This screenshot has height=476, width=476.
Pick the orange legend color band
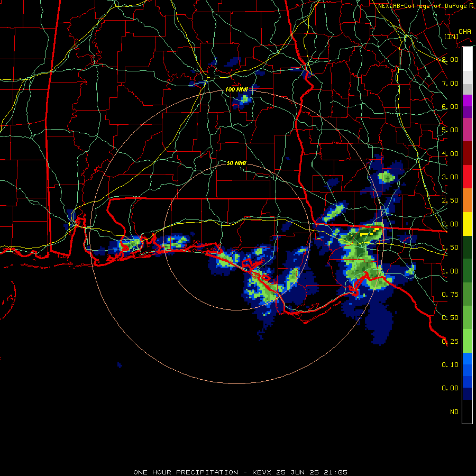pyautogui.click(x=467, y=200)
